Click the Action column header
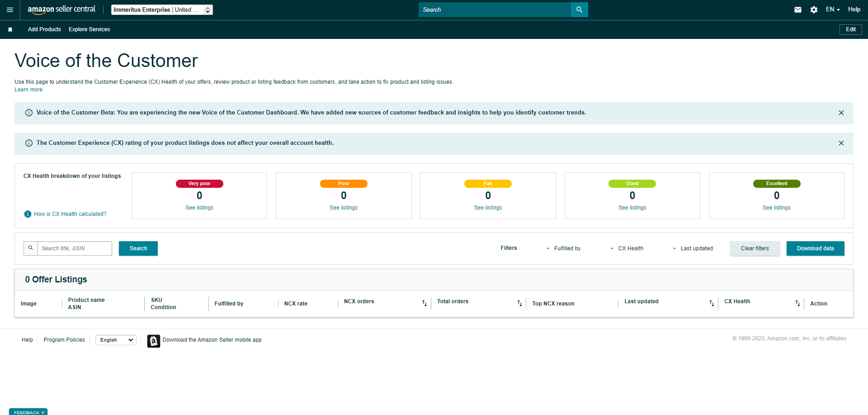This screenshot has width=868, height=415. (819, 304)
